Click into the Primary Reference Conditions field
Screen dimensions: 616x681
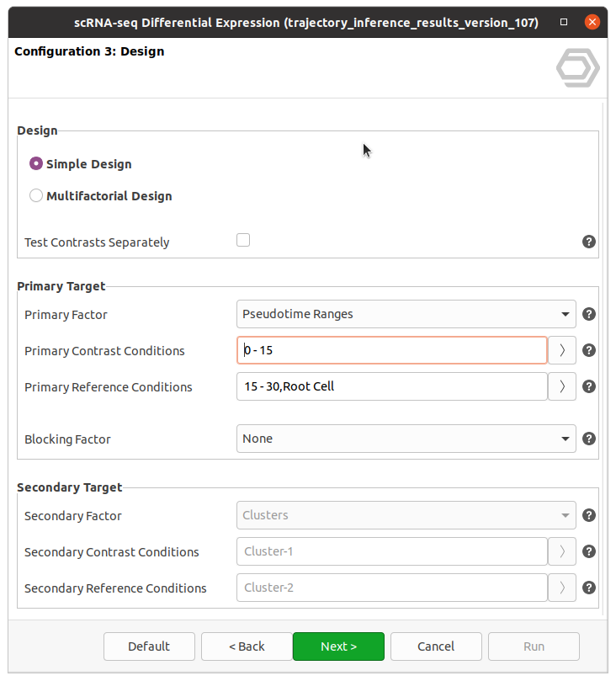point(391,386)
